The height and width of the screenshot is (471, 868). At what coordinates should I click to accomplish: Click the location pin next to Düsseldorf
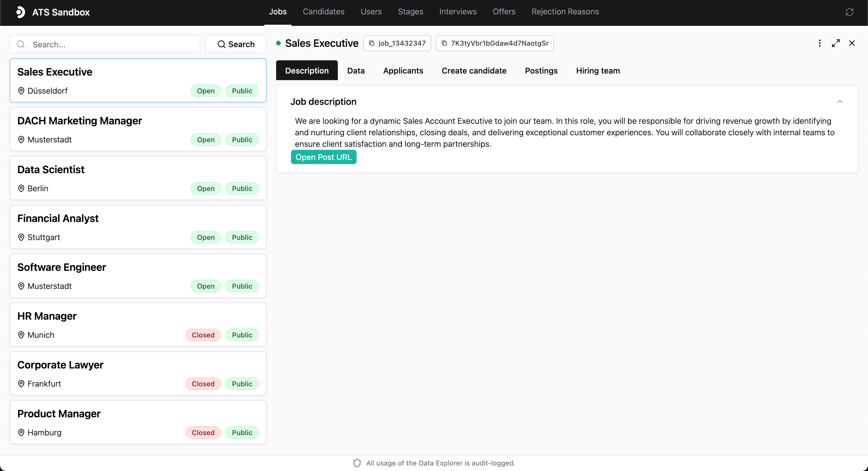click(21, 91)
